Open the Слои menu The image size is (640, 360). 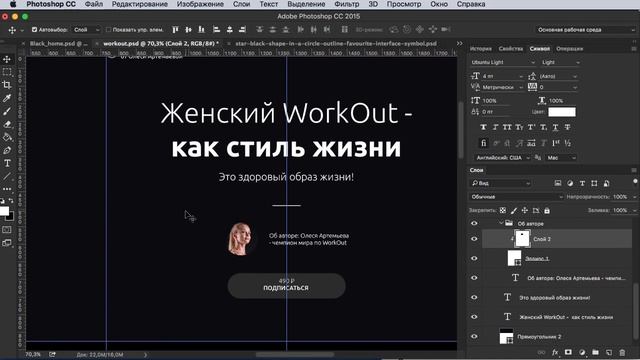coord(241,4)
